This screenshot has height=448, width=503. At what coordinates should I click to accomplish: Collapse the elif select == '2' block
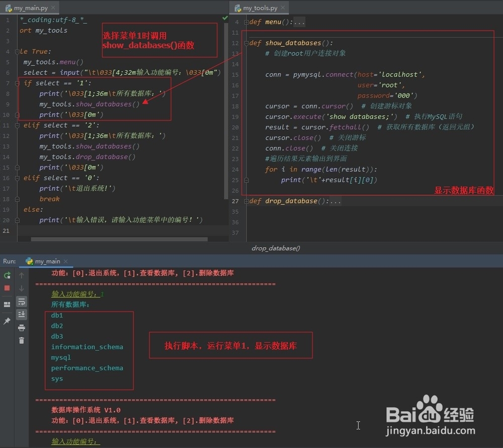click(17, 125)
